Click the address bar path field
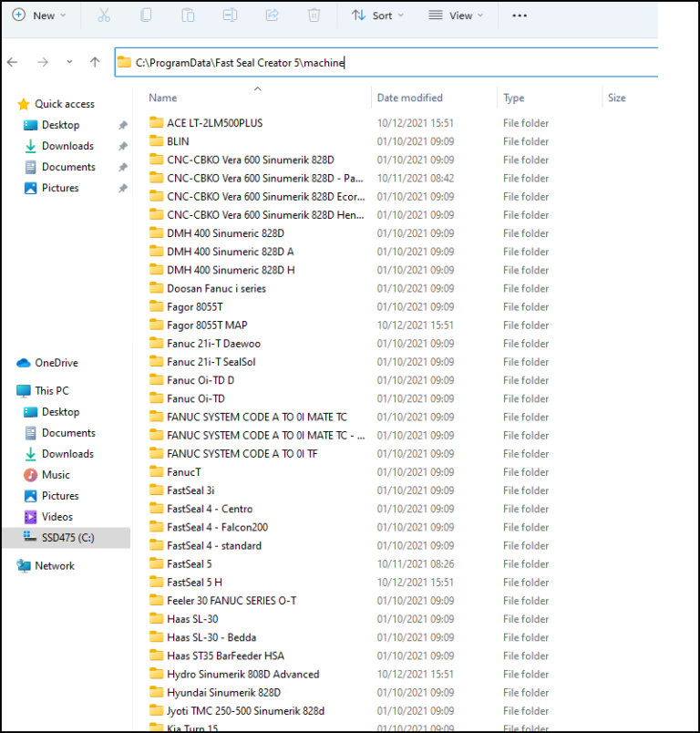The height and width of the screenshot is (733, 700). point(386,62)
